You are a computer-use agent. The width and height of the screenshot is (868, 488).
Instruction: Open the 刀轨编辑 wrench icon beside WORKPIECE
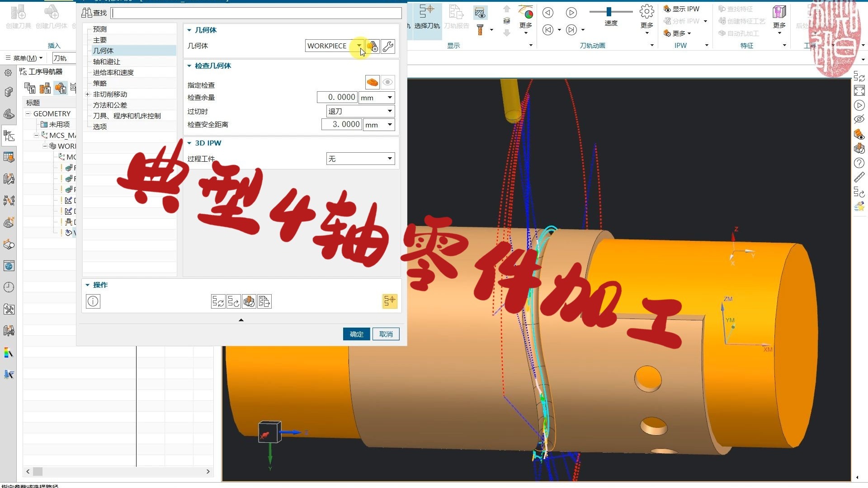[387, 46]
